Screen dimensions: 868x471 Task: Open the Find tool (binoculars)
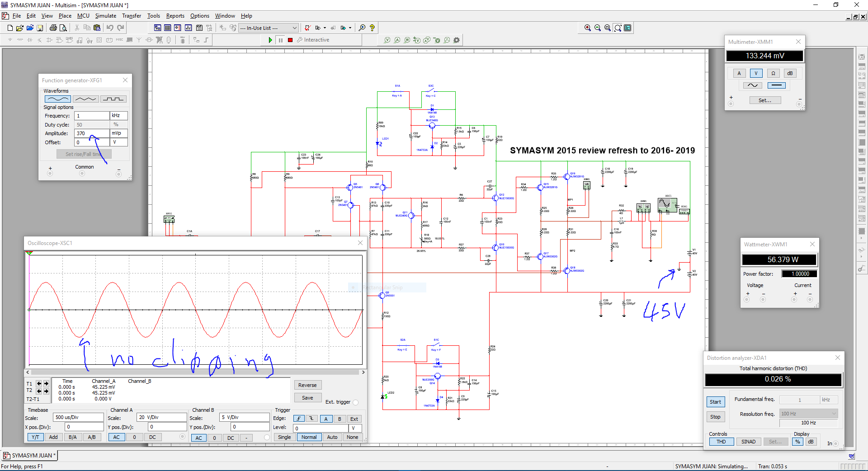pos(362,28)
